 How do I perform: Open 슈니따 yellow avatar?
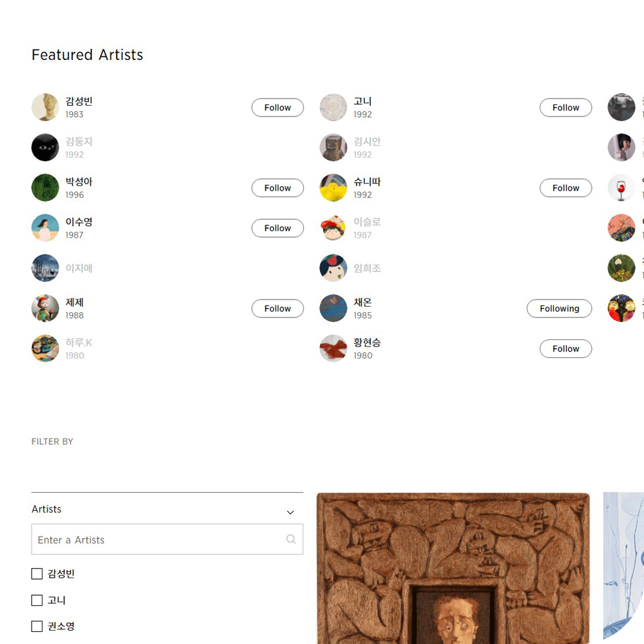pos(334,187)
